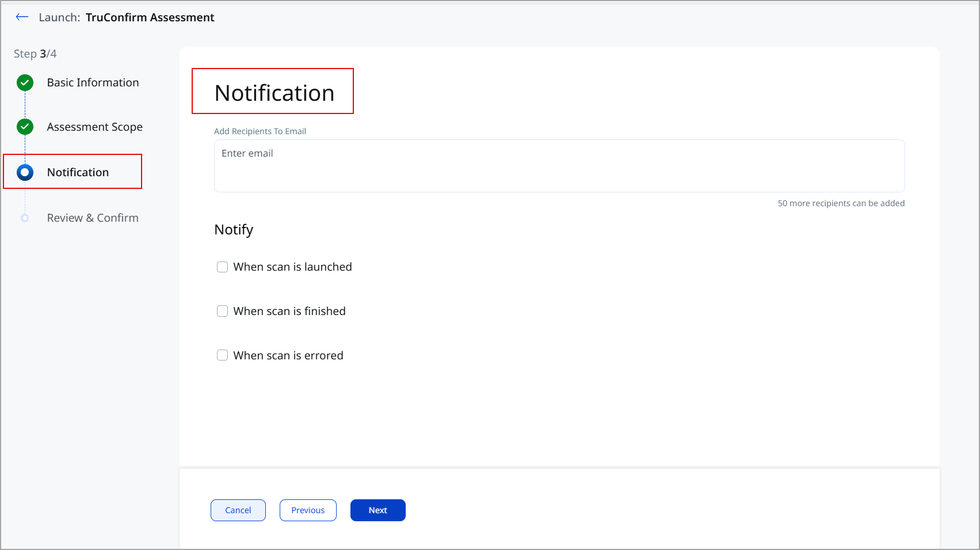980x550 pixels.
Task: Click the TruConfirm Assessment title
Action: click(x=150, y=17)
